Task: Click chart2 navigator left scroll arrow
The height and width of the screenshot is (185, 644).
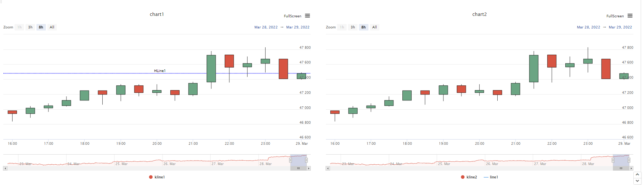Action: [x=328, y=168]
